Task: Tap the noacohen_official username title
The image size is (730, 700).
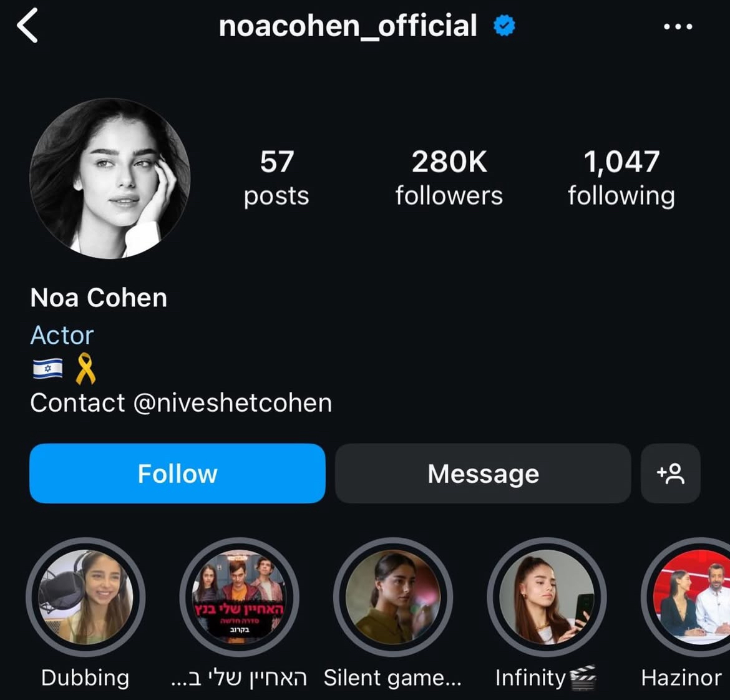Action: (x=348, y=26)
